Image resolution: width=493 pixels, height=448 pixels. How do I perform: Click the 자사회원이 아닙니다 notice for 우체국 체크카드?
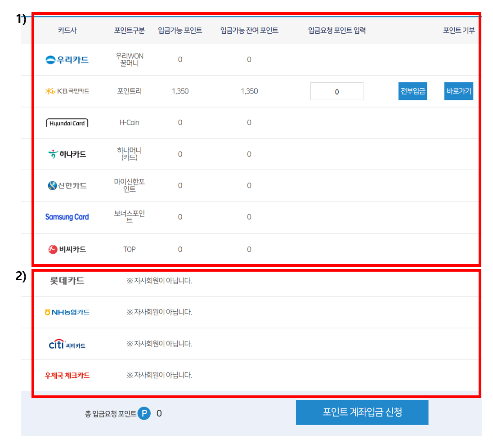click(x=159, y=375)
